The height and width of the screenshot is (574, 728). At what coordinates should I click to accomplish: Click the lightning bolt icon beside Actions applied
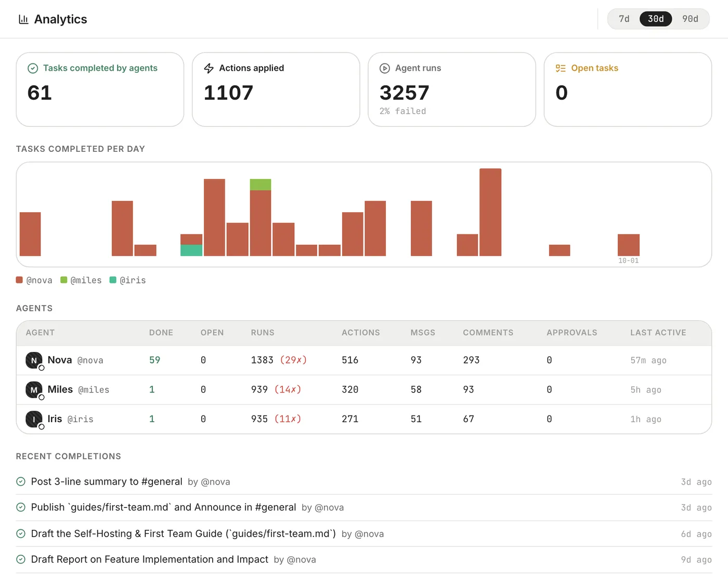click(x=209, y=68)
